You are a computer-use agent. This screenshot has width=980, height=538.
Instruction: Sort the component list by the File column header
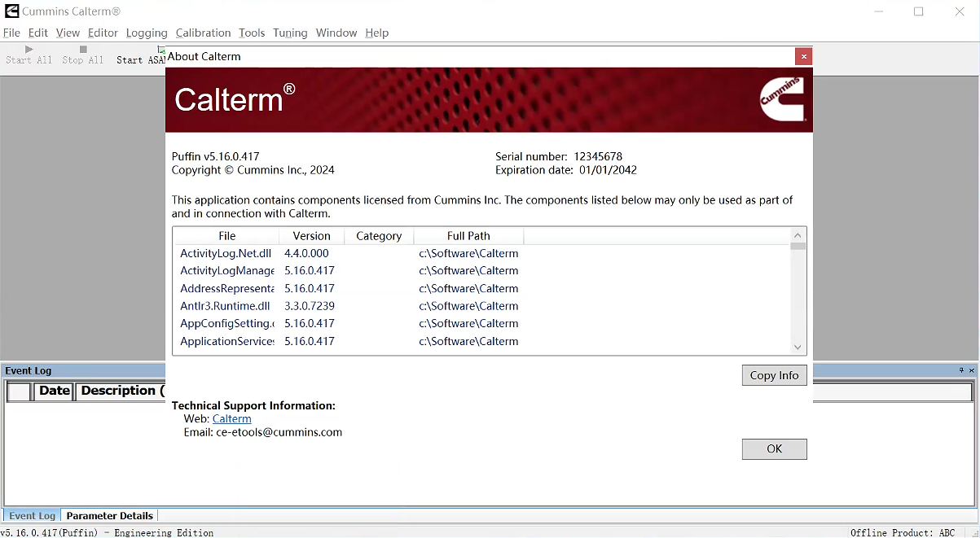pyautogui.click(x=226, y=236)
